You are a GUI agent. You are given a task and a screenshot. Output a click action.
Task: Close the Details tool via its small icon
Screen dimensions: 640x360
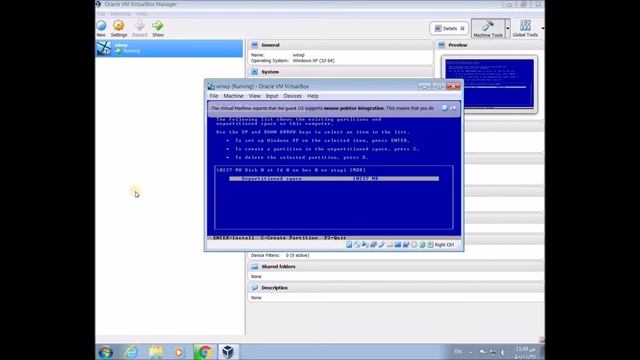[x=462, y=28]
